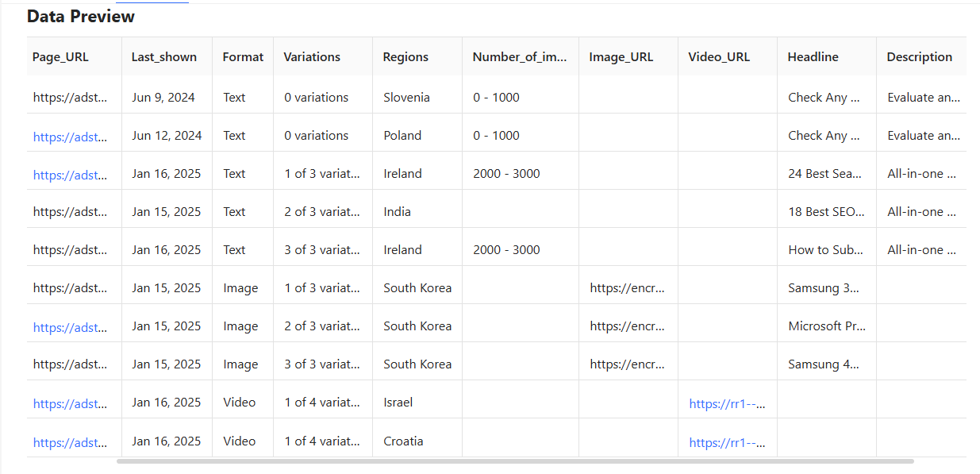Select the Samsung 3... headline cell

click(x=821, y=287)
